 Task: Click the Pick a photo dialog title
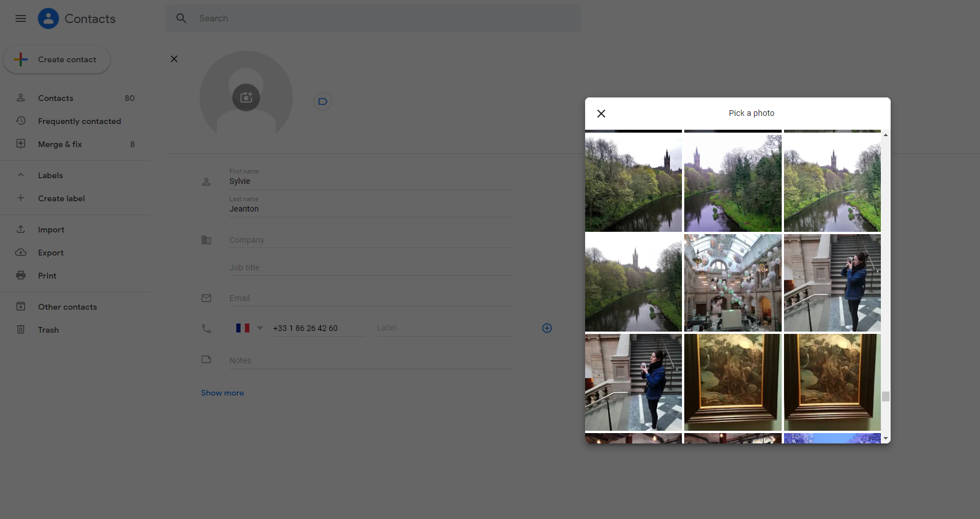[x=752, y=113]
